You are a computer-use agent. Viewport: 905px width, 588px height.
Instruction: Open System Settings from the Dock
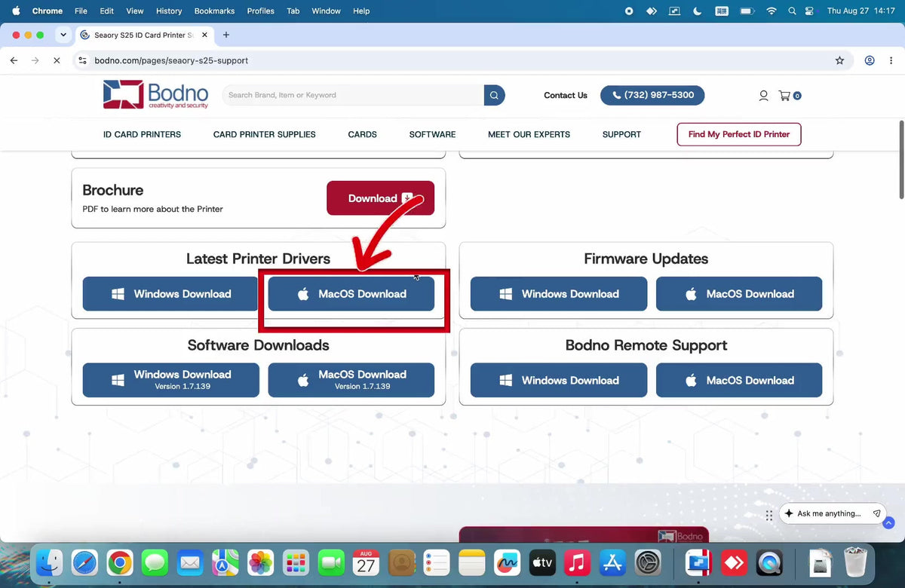(x=648, y=562)
